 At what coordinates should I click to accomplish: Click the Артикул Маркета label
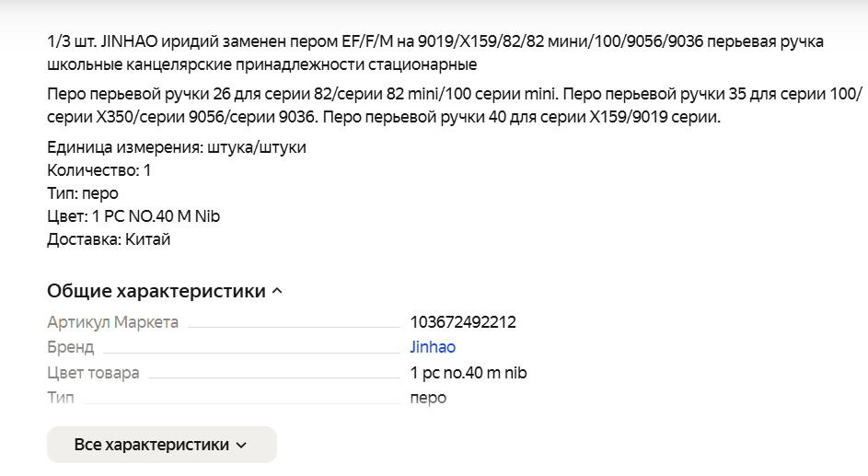pyautogui.click(x=112, y=322)
